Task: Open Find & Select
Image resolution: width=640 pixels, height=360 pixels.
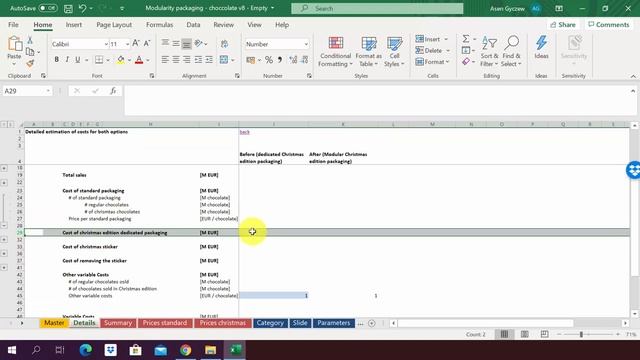Action: coord(511,52)
